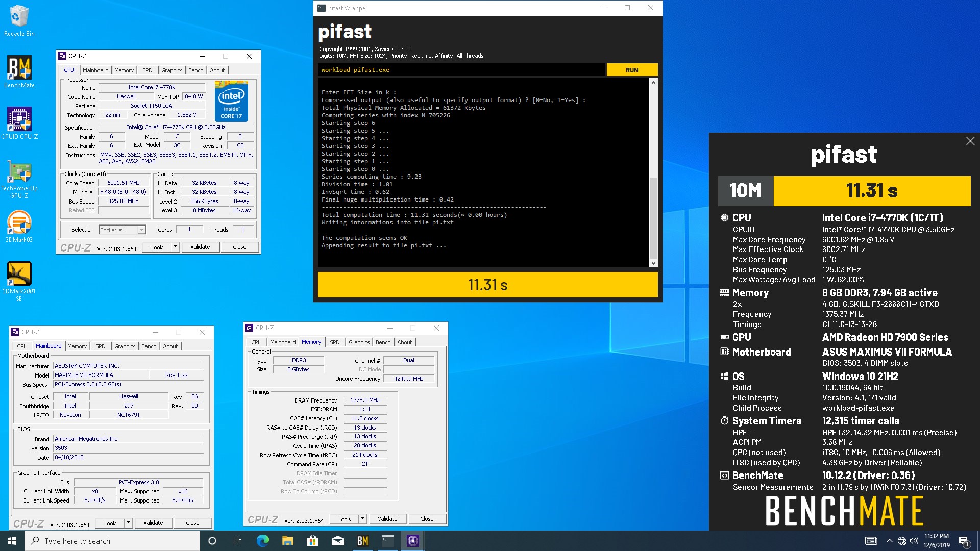The image size is (980, 551).
Task: Open the Graphics tab in the CPU-Z CPU window
Action: point(172,70)
